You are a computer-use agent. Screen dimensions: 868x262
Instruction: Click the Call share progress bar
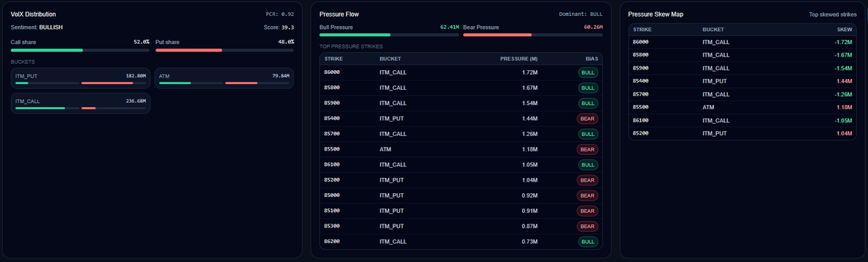click(x=80, y=50)
